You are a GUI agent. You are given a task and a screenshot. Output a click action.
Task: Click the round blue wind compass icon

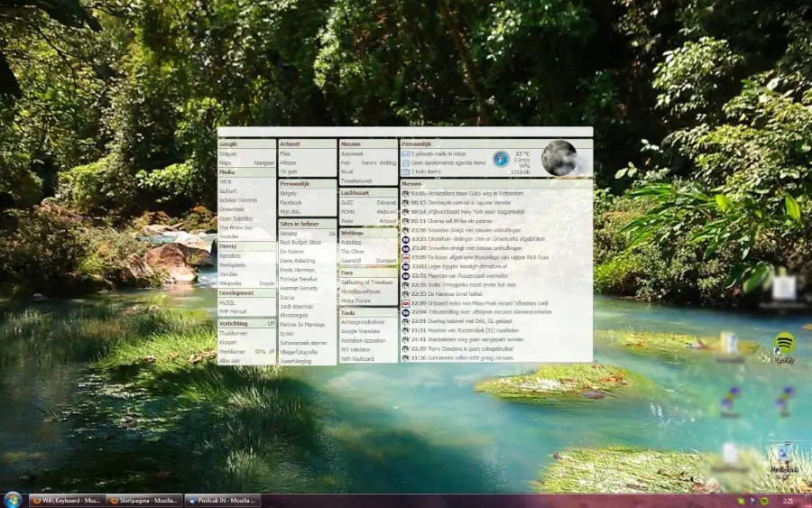(x=501, y=159)
